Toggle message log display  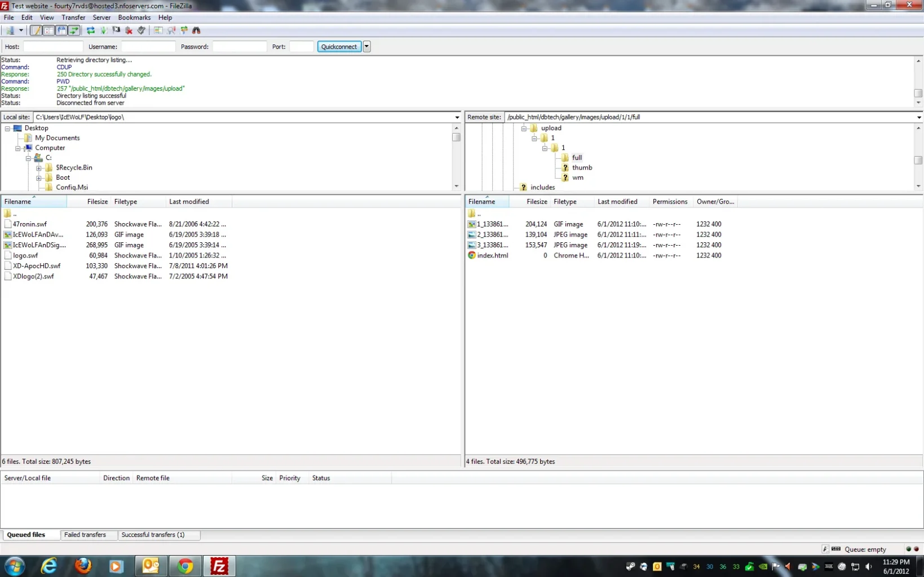tap(36, 30)
